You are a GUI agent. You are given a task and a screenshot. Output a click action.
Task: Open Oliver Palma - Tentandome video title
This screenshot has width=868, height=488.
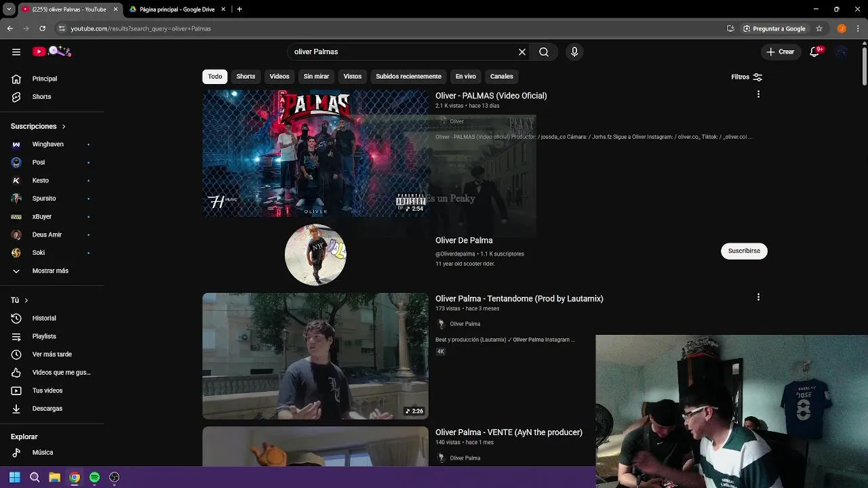pyautogui.click(x=519, y=298)
